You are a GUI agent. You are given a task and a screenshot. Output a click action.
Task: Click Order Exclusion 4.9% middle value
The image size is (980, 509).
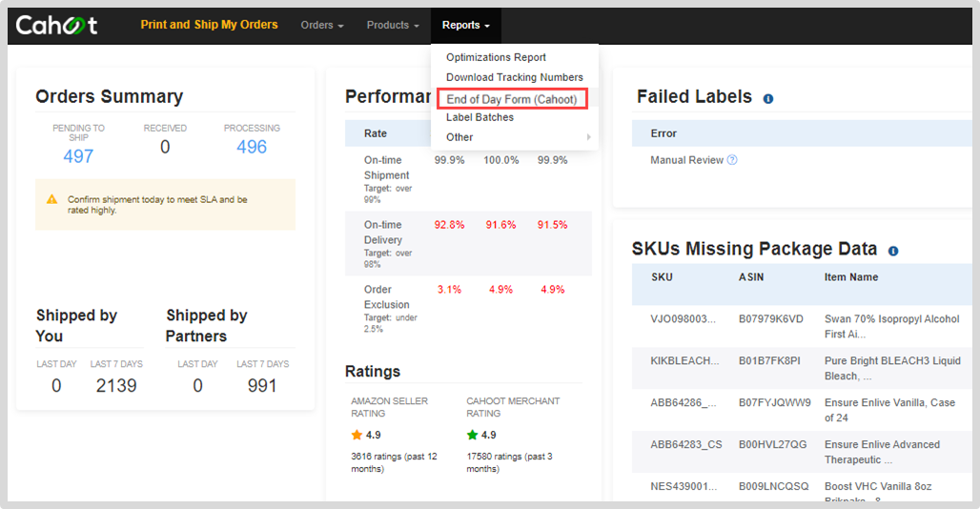[x=500, y=290]
